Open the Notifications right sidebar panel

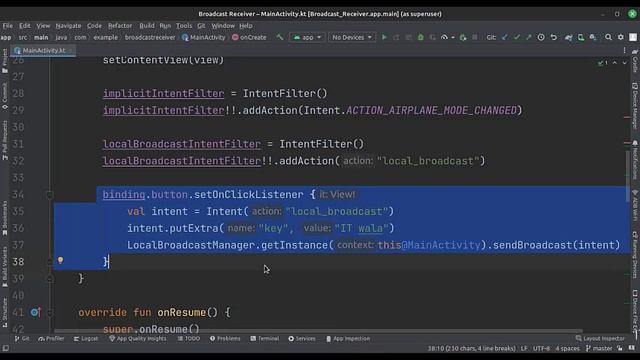point(635,159)
